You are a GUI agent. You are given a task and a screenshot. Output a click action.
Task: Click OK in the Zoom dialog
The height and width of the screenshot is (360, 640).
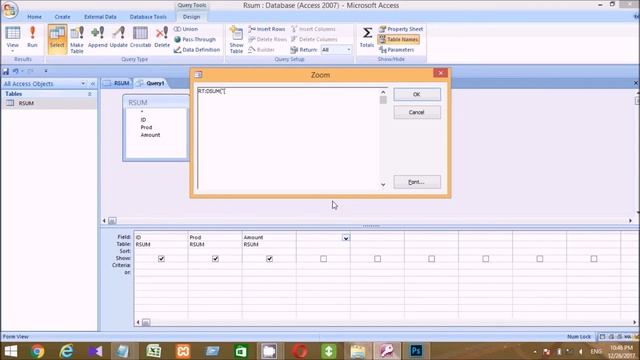[x=417, y=94]
